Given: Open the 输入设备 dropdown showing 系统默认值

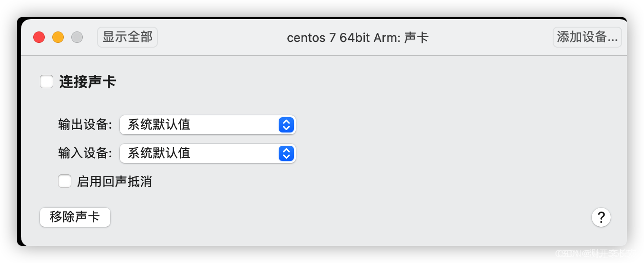Looking at the screenshot, I should click(208, 153).
